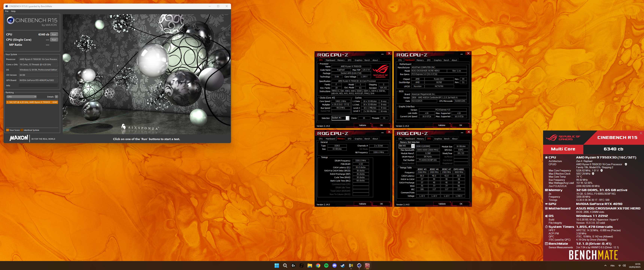Open the Help menu in Cinebench
The height and width of the screenshot is (270, 644).
pyautogui.click(x=13, y=11)
